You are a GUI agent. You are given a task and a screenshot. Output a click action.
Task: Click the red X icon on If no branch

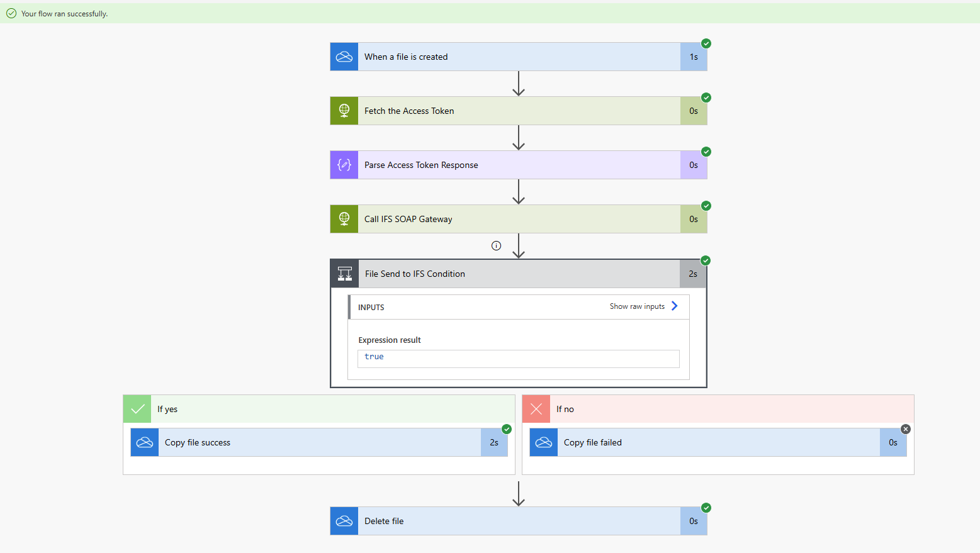coord(536,409)
